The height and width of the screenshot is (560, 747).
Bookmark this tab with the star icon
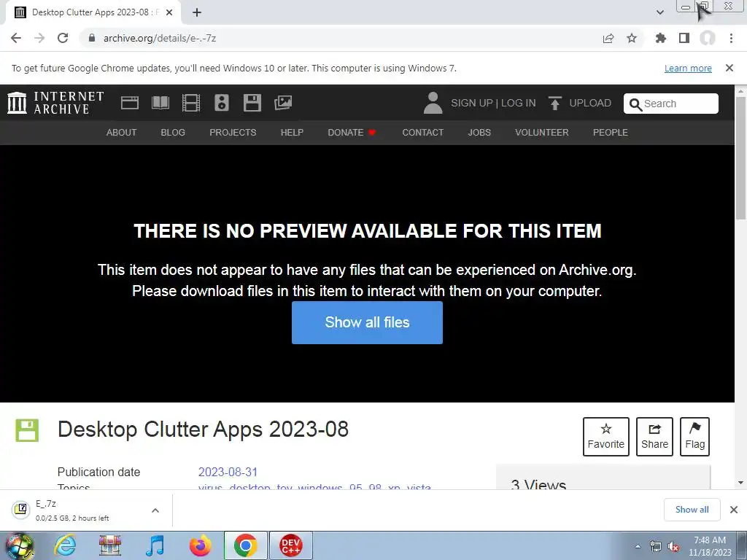tap(632, 38)
